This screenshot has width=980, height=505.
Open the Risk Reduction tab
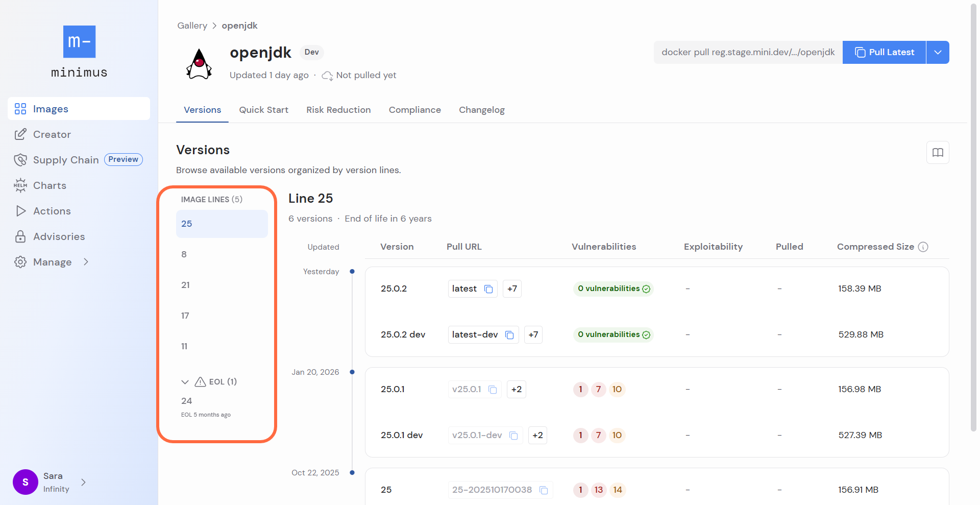click(x=338, y=110)
